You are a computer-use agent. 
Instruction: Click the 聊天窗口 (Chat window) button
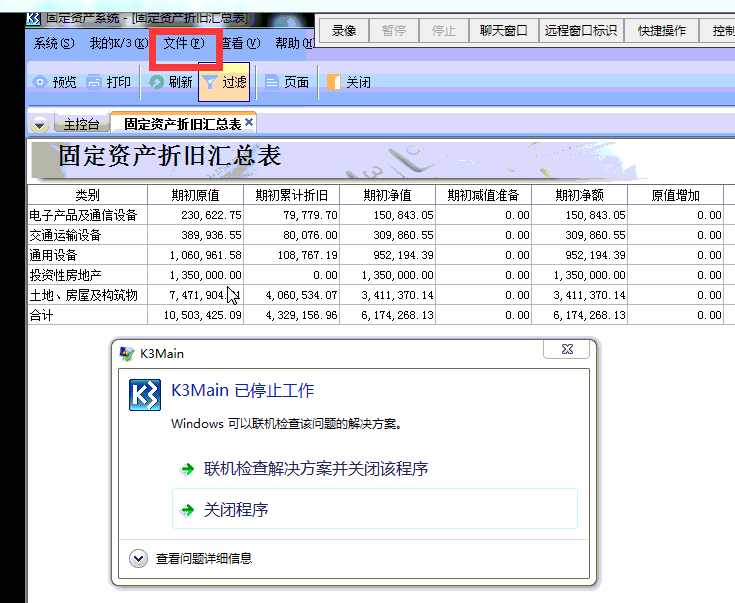(503, 31)
